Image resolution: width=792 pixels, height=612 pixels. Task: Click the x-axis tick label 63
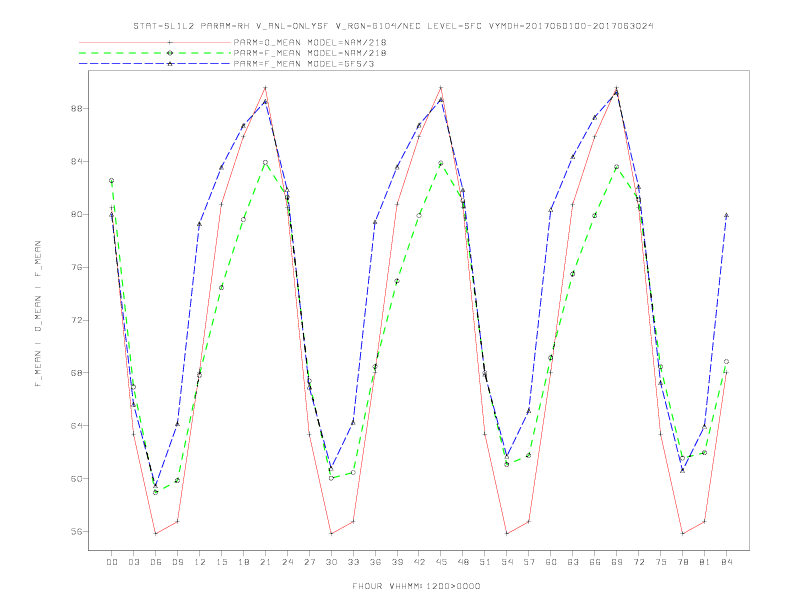[573, 562]
